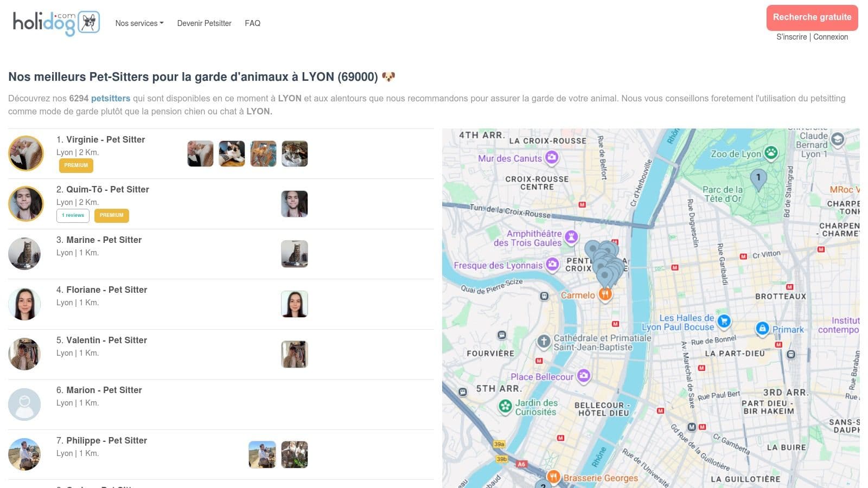Click Virginie's profile avatar
This screenshot has height=488, width=868.
[x=25, y=153]
